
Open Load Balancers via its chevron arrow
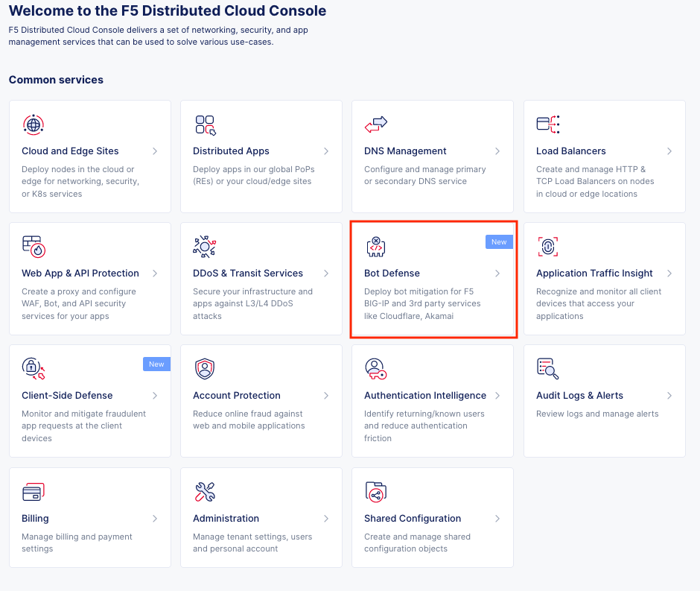click(x=669, y=151)
